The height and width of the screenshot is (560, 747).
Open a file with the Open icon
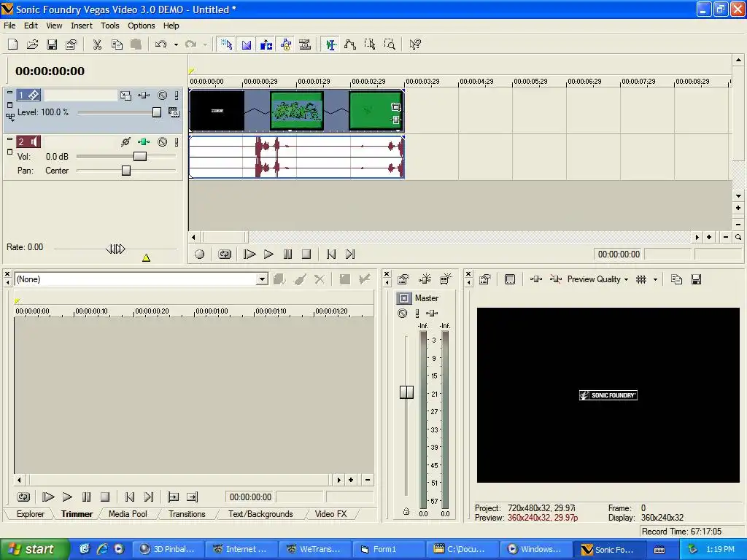pyautogui.click(x=32, y=44)
